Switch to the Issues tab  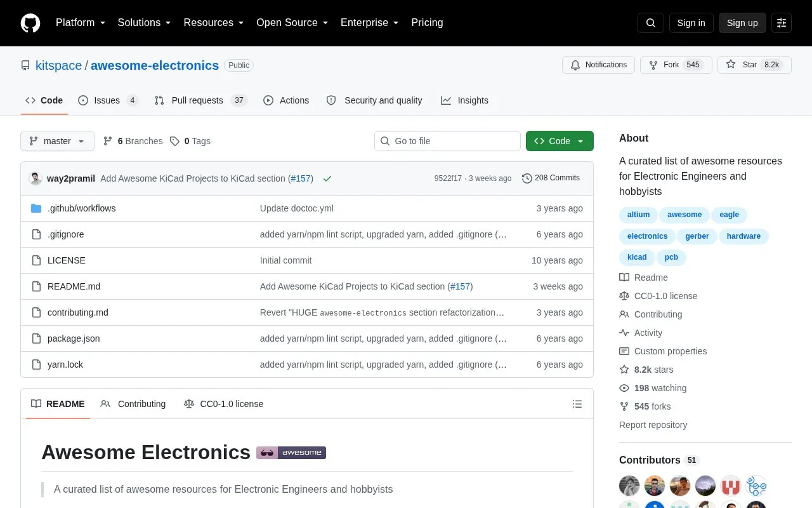(x=108, y=100)
